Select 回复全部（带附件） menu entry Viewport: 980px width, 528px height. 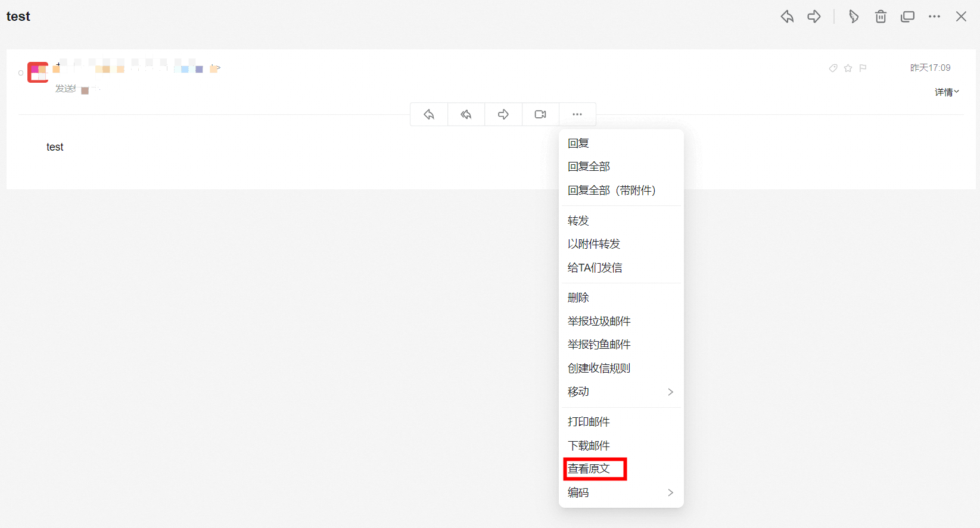click(x=621, y=190)
